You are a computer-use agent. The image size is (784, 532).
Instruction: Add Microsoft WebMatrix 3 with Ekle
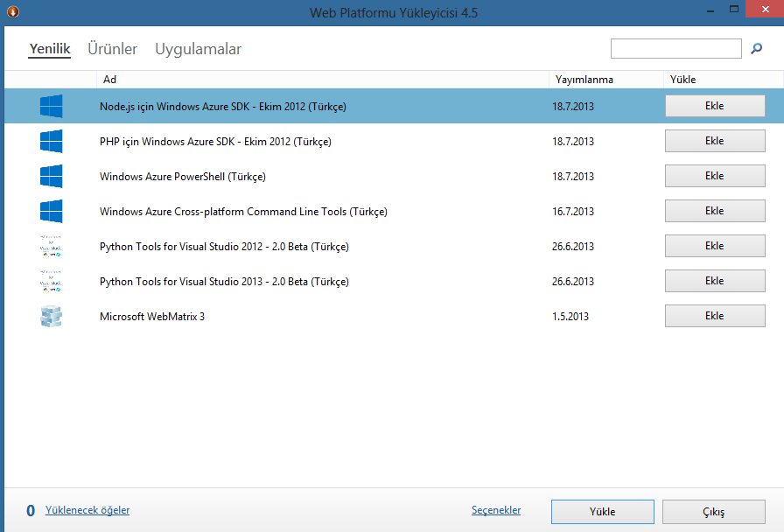coord(715,316)
